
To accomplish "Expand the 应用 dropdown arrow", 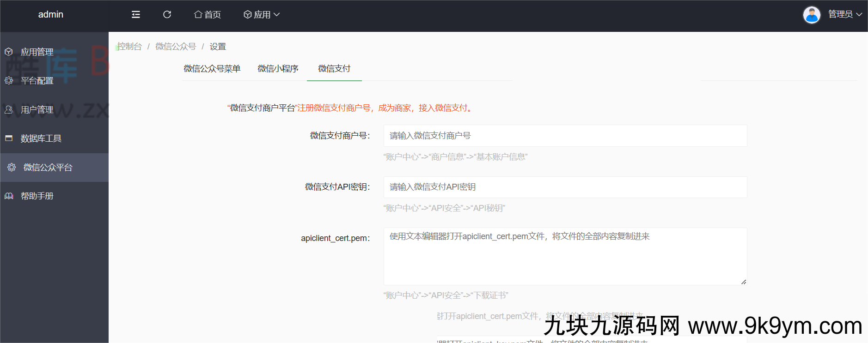I will (x=277, y=14).
